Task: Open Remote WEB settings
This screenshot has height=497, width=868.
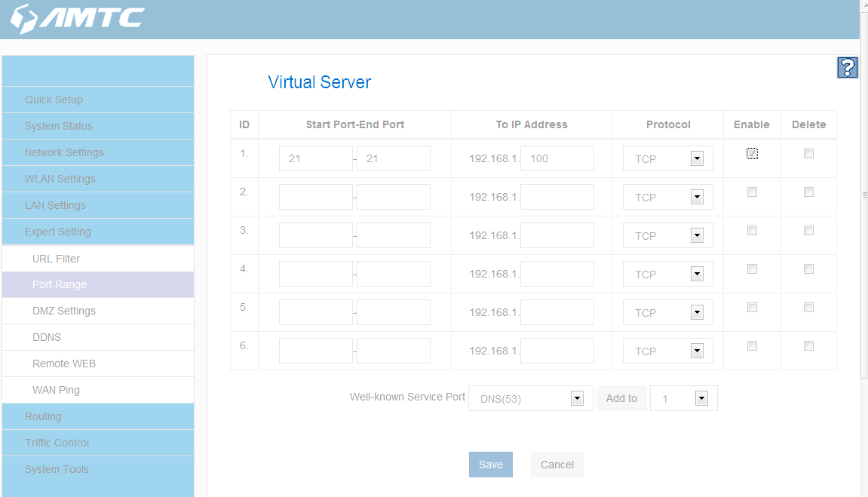Action: pyautogui.click(x=98, y=364)
